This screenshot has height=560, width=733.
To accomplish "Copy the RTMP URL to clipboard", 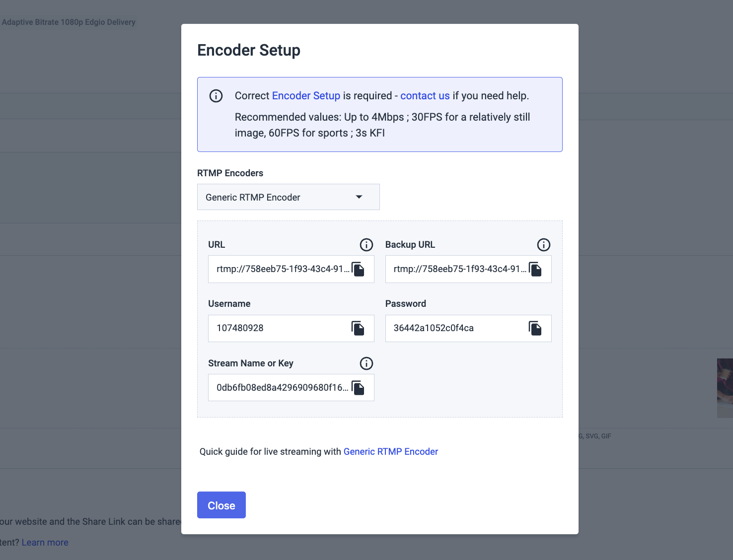I will [358, 269].
